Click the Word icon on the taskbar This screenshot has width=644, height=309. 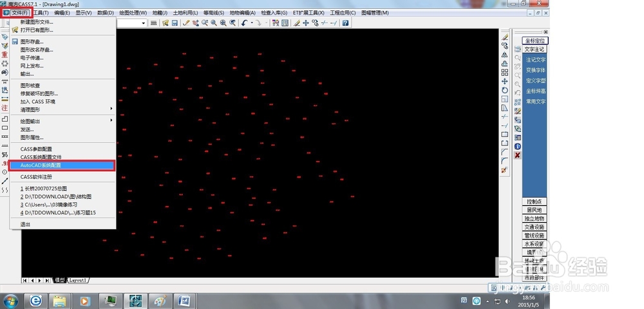pyautogui.click(x=184, y=301)
